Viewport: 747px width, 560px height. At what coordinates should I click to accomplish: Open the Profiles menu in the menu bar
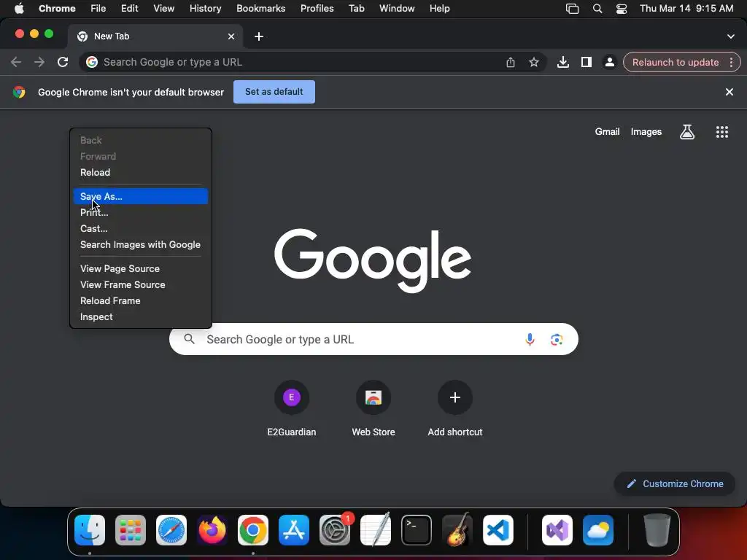coord(317,8)
